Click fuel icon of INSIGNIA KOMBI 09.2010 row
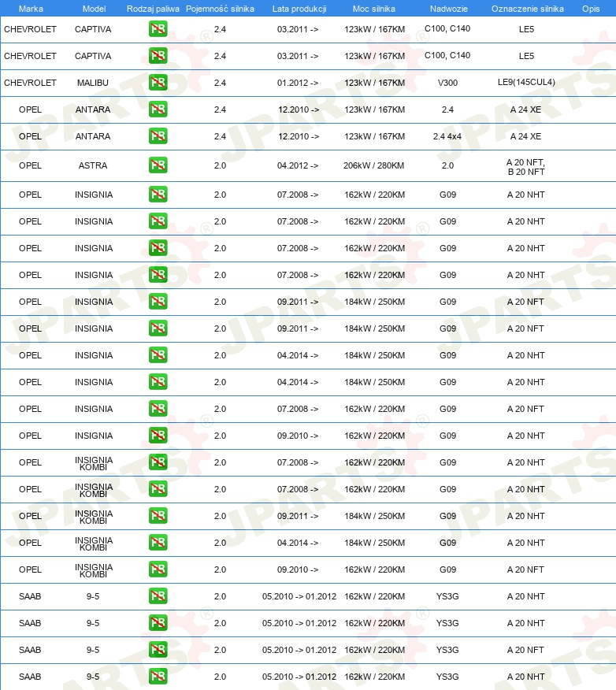 pyautogui.click(x=158, y=569)
